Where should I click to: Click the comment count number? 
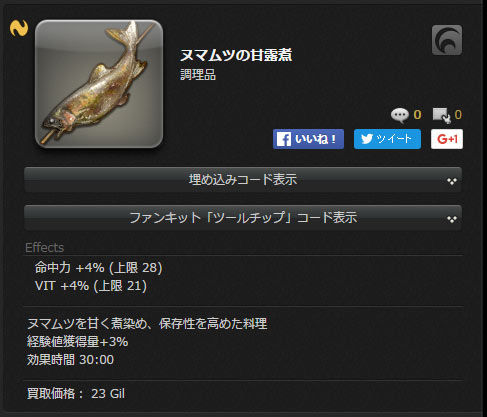click(x=417, y=115)
